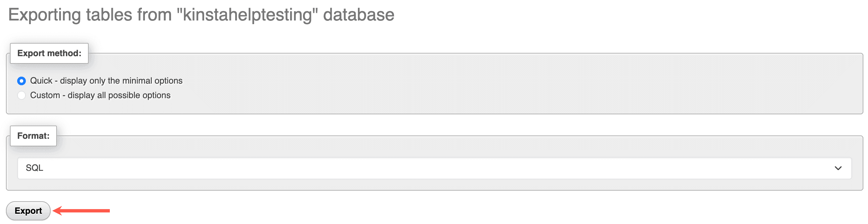Click the Export method section label

point(49,53)
